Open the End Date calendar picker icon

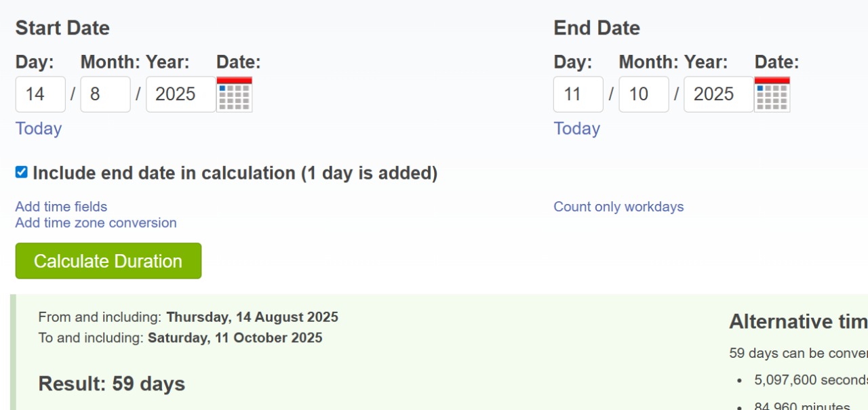coord(772,94)
